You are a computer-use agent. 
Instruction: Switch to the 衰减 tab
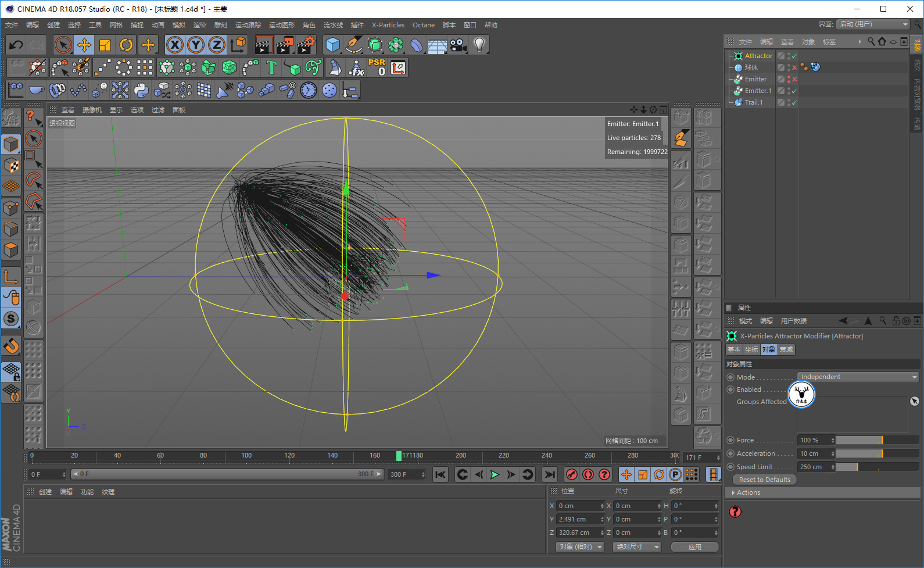coord(786,349)
